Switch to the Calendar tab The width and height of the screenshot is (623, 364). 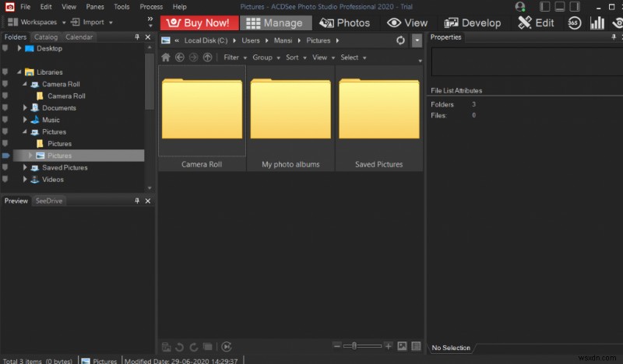(x=79, y=37)
